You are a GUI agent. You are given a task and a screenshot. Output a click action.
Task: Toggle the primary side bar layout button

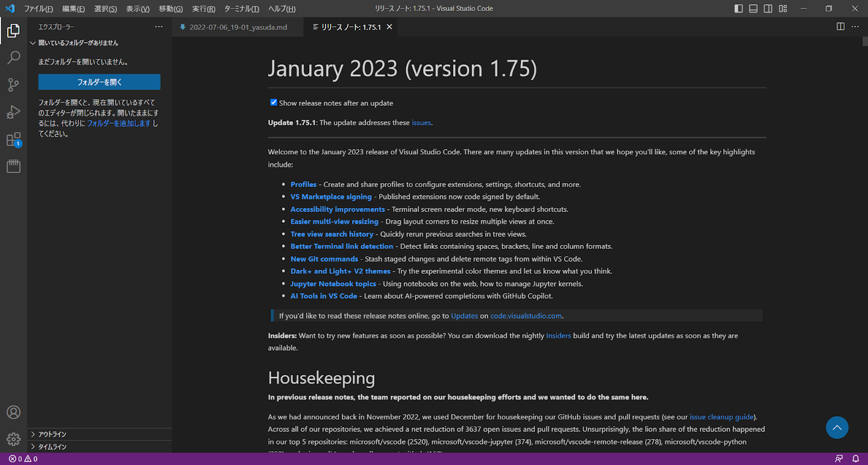coord(738,8)
